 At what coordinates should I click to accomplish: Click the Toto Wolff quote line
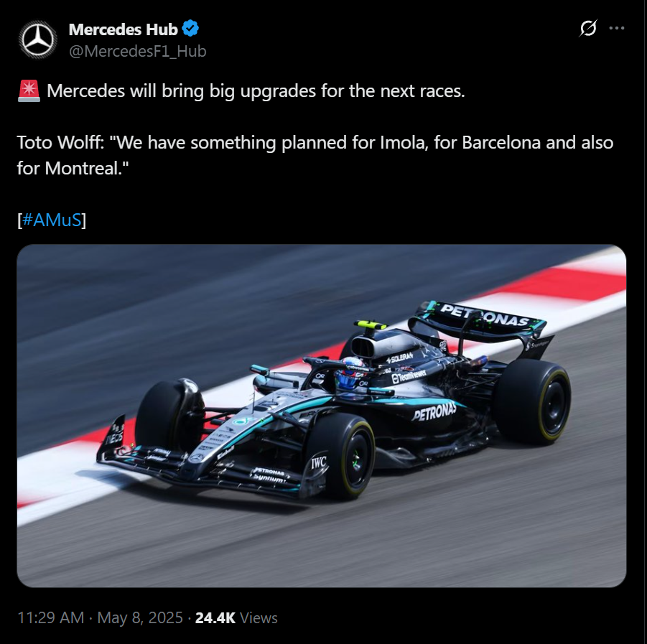coord(315,143)
